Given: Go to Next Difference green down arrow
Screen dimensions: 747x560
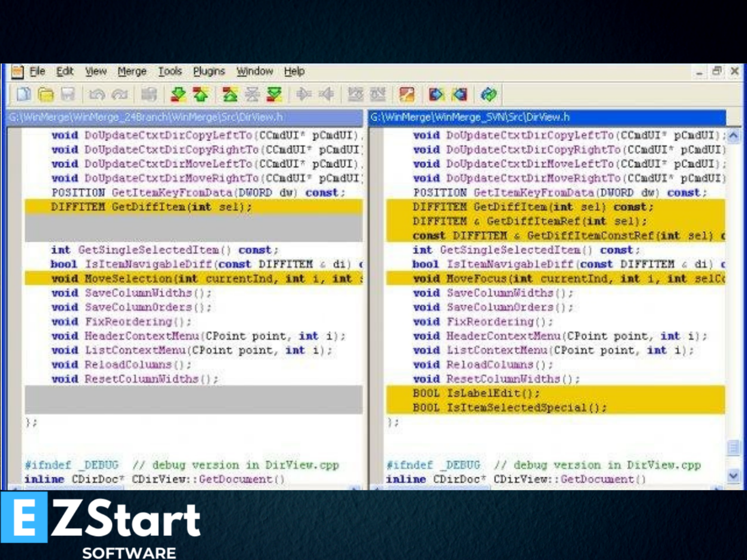Looking at the screenshot, I should tap(178, 95).
